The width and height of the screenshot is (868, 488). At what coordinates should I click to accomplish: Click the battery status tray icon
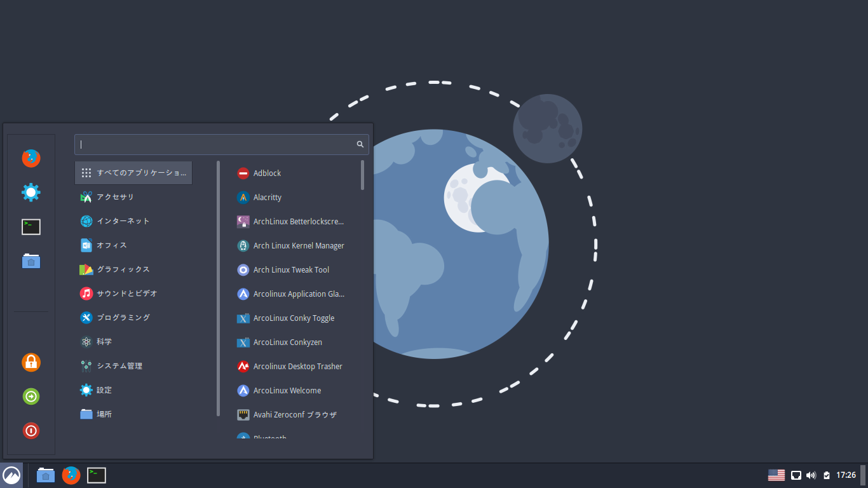pos(827,475)
